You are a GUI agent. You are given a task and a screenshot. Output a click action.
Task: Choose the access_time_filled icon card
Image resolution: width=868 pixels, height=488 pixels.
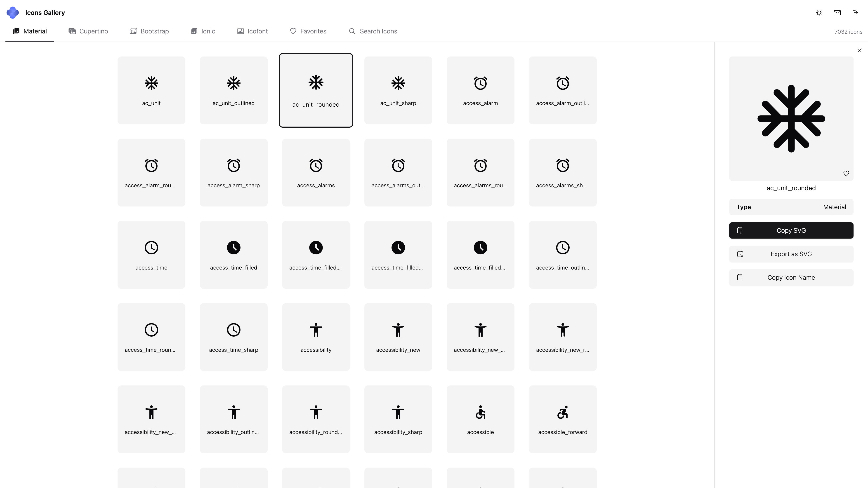tap(234, 255)
